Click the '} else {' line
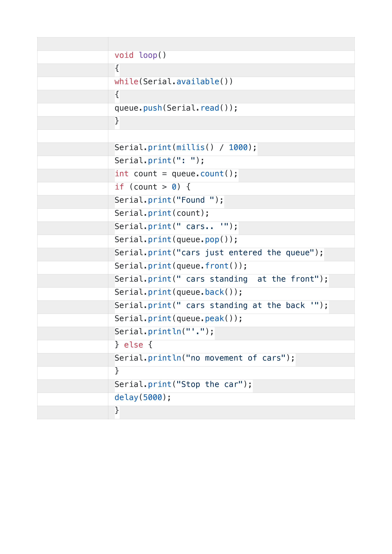This screenshot has height=554, width=392. click(x=134, y=345)
